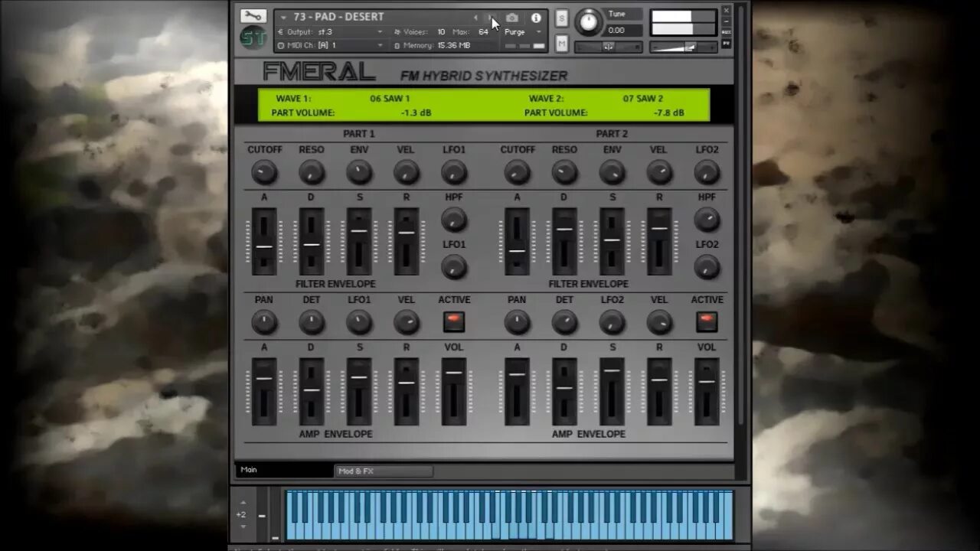Click the Part 1 filter LFO1 knob top row

pos(454,172)
